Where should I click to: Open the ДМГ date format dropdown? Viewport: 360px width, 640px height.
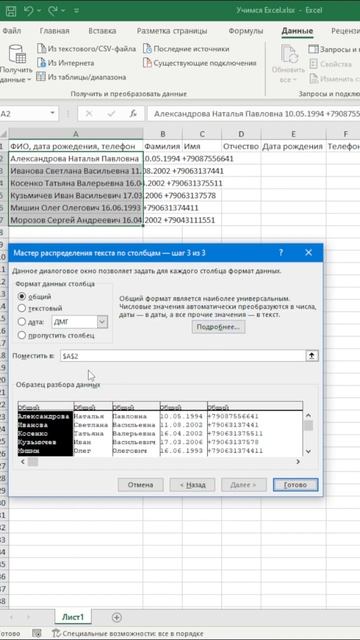point(102,322)
